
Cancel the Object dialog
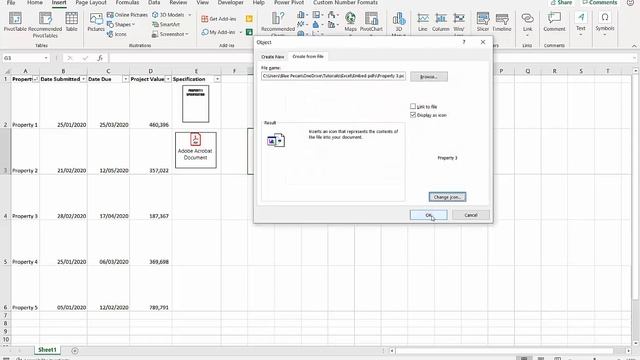[x=471, y=215]
